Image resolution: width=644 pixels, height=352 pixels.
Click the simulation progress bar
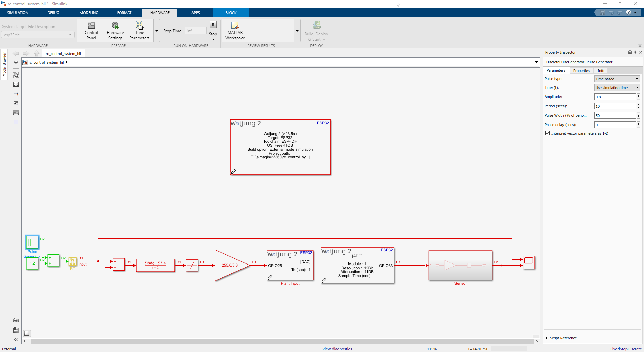pyautogui.click(x=508, y=349)
